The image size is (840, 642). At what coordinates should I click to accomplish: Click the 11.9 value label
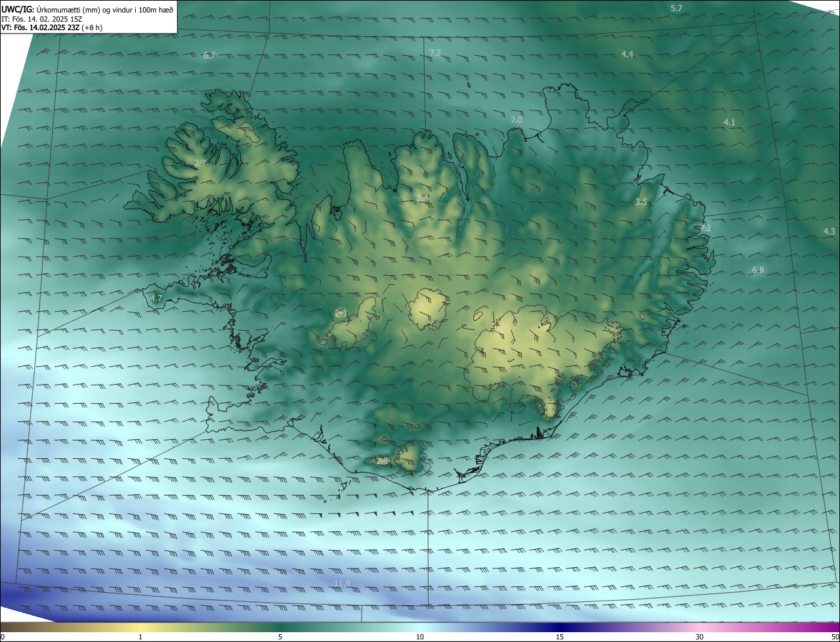tap(342, 583)
